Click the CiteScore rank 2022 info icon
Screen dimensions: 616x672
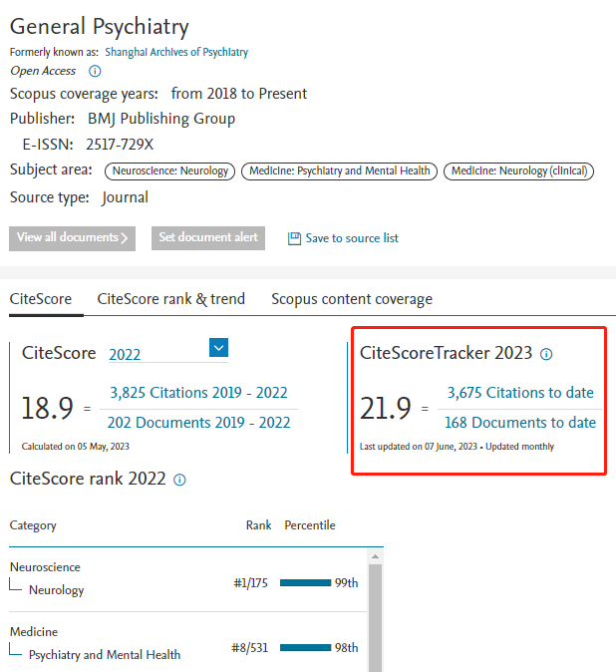coord(179,480)
